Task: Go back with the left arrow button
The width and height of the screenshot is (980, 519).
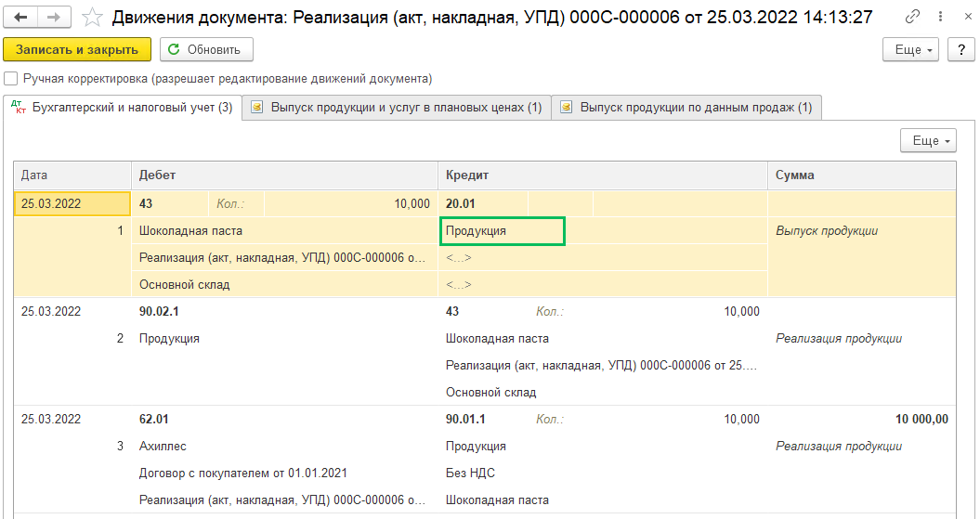Action: [20, 18]
